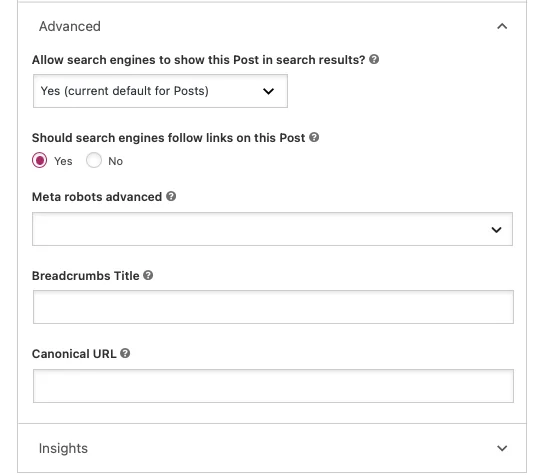Open help for search results visibility
The width and height of the screenshot is (549, 475).
pyautogui.click(x=374, y=59)
